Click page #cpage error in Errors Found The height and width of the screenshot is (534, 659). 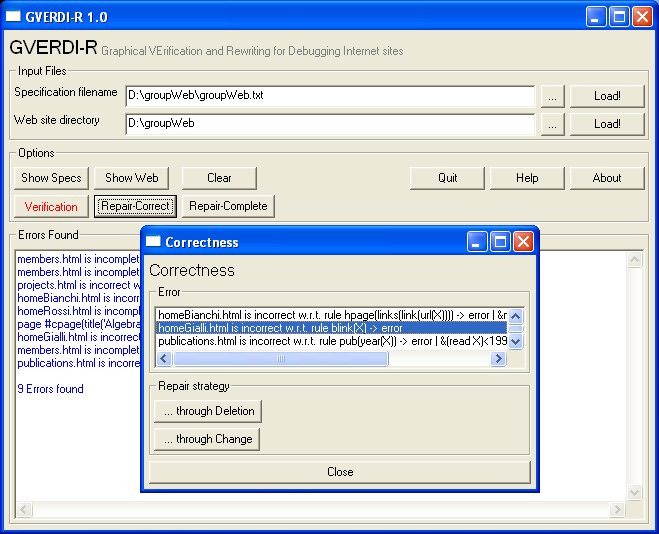pyautogui.click(x=78, y=324)
